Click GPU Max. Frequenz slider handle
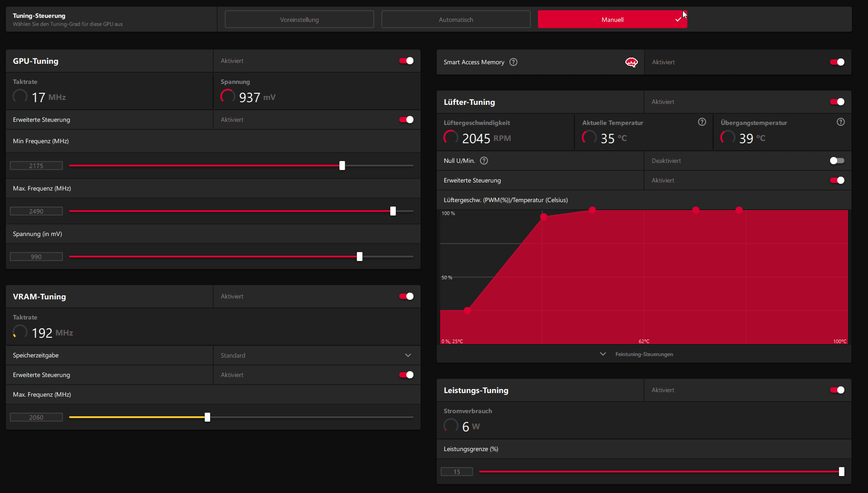 [x=393, y=211]
